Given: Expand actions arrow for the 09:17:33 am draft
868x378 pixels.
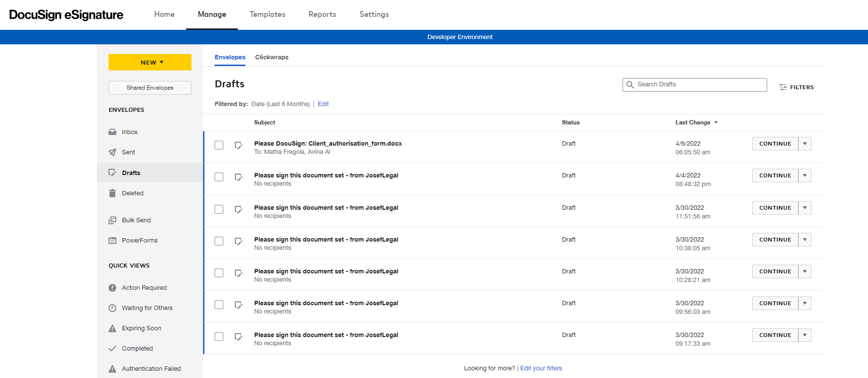Looking at the screenshot, I should click(805, 335).
